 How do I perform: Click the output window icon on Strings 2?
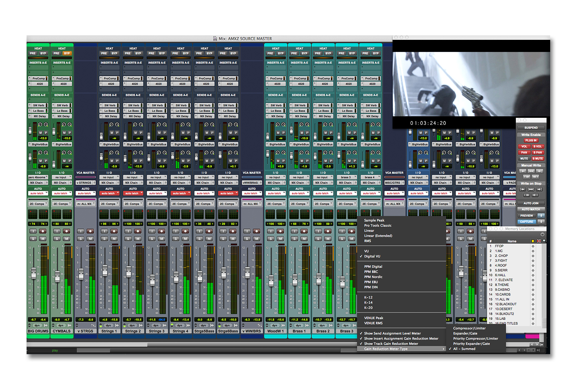141,325
